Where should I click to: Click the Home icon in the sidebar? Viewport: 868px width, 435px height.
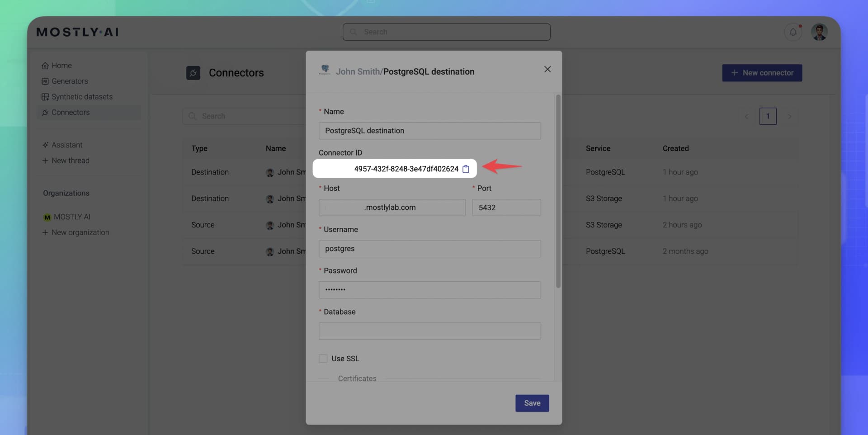pos(45,65)
